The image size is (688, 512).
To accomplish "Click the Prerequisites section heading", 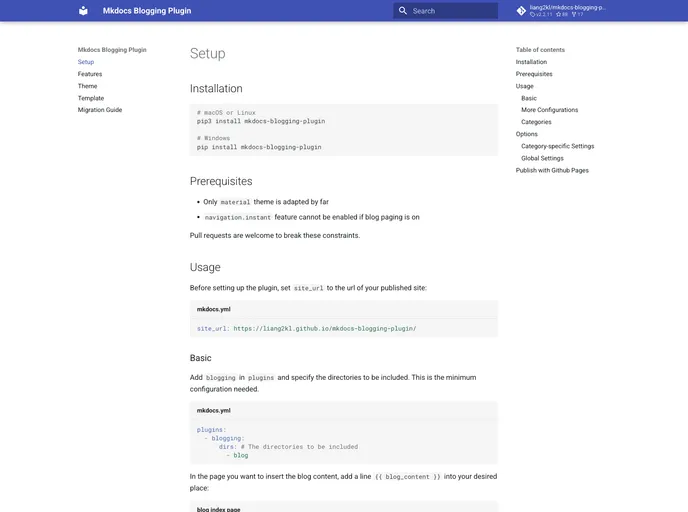I will (221, 181).
